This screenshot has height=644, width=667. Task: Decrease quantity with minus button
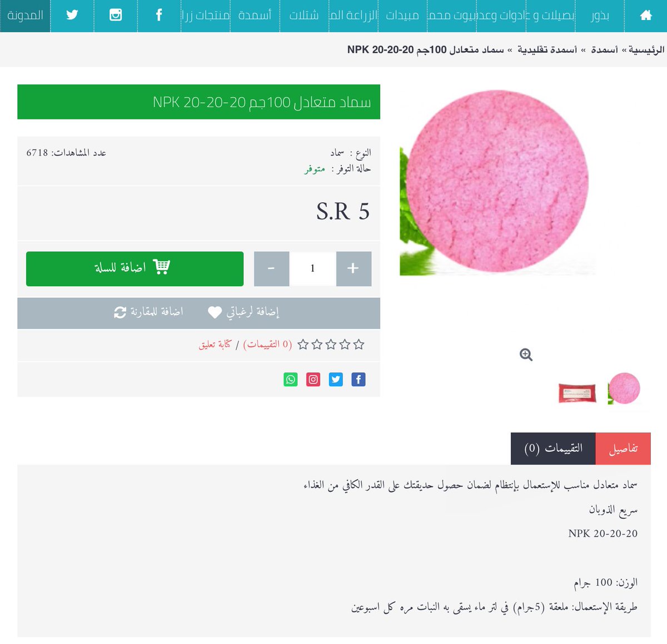(x=271, y=269)
